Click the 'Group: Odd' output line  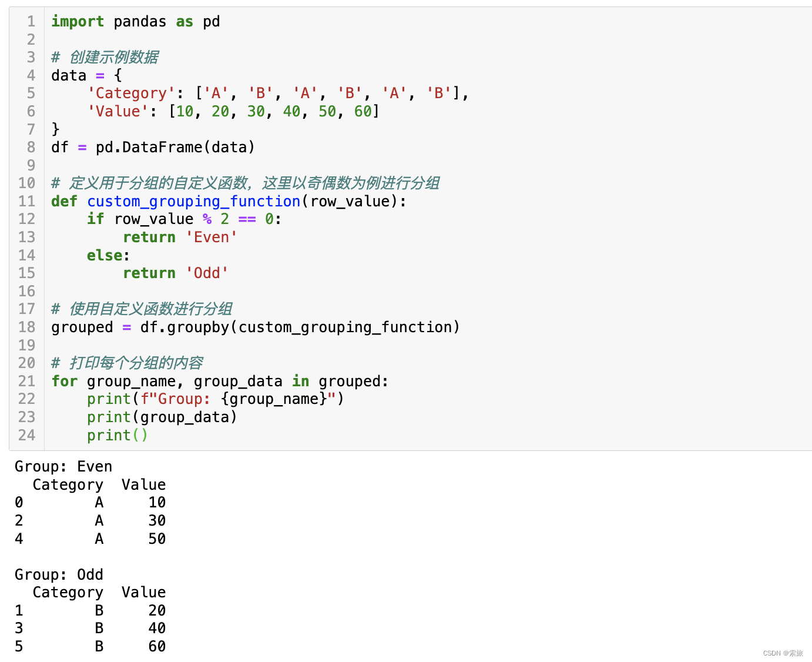59,575
